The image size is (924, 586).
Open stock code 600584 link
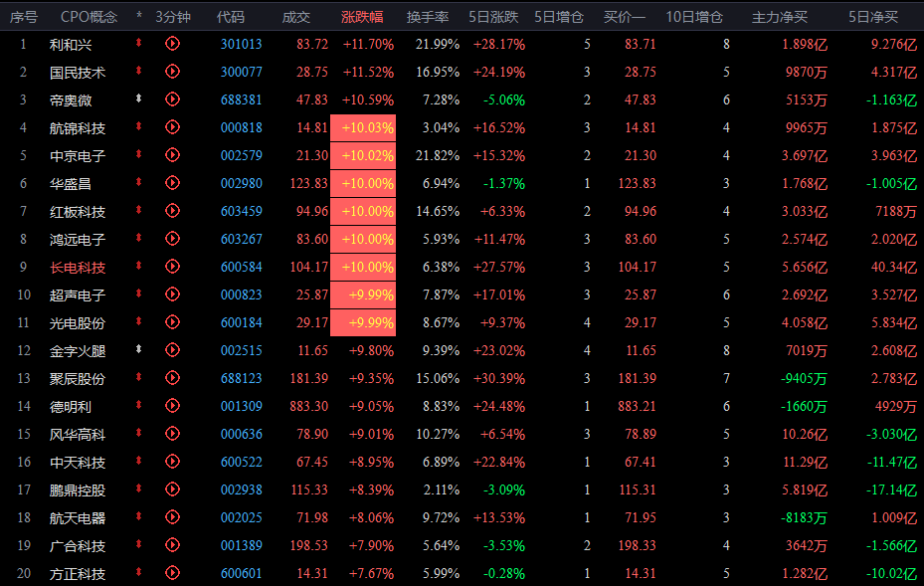(241, 267)
